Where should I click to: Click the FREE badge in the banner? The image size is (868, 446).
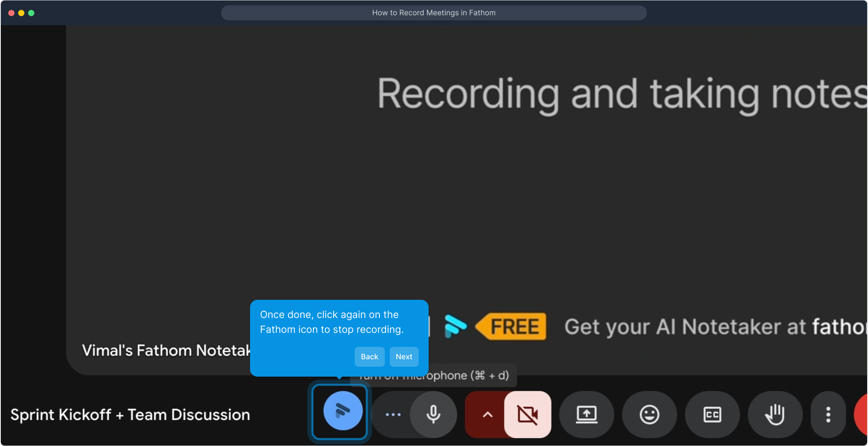click(511, 327)
